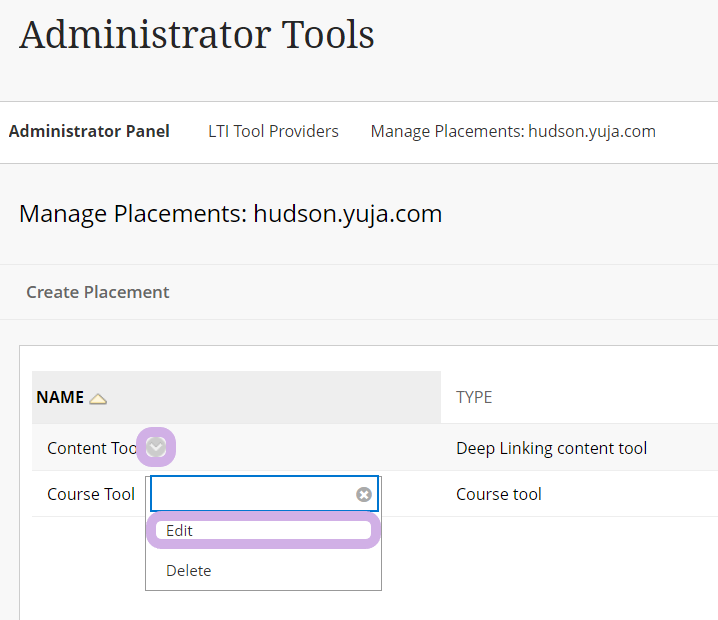Go to Administrator Panel breadcrumb

point(89,131)
